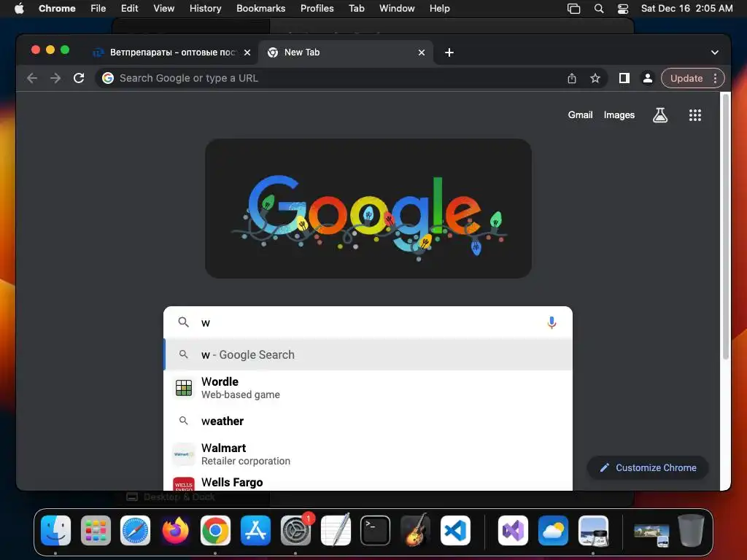Open Control Center in menu bar

coord(623,9)
